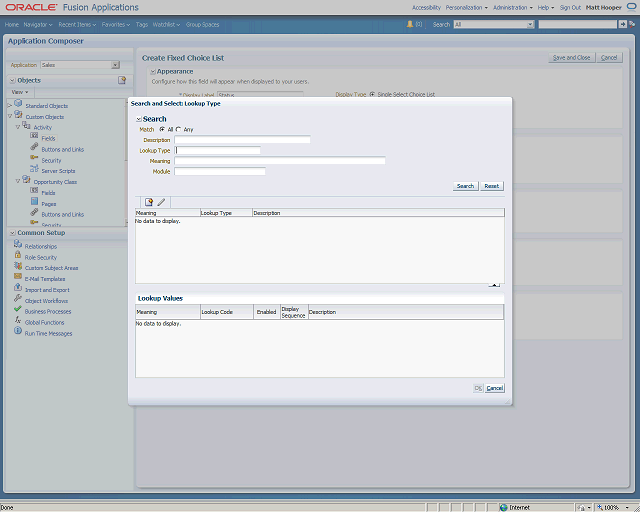This screenshot has height=512, width=640.
Task: Click the global search go arrow icon
Action: click(x=622, y=24)
